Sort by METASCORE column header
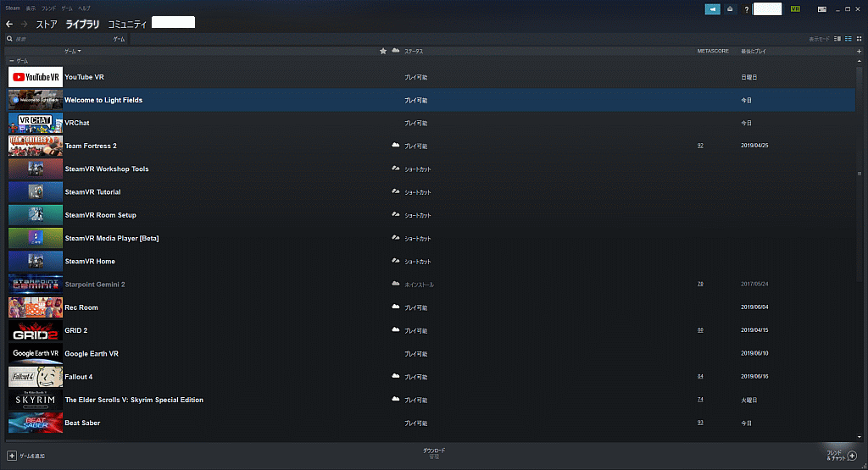 coord(713,51)
